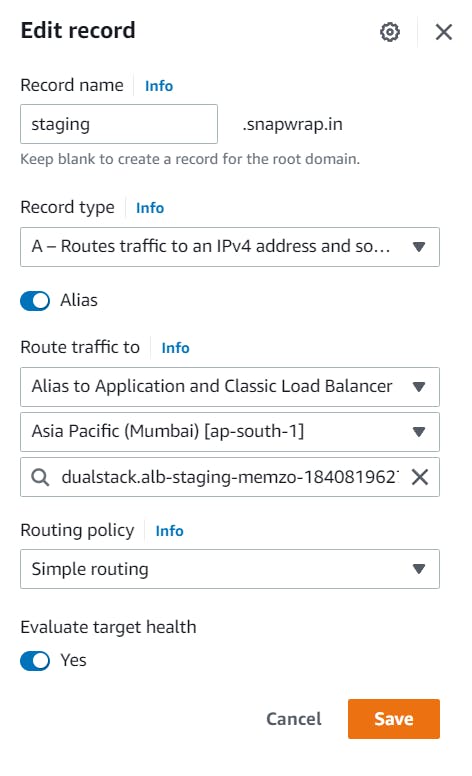Cancel editing the record
This screenshot has width=472, height=776.
(x=294, y=719)
